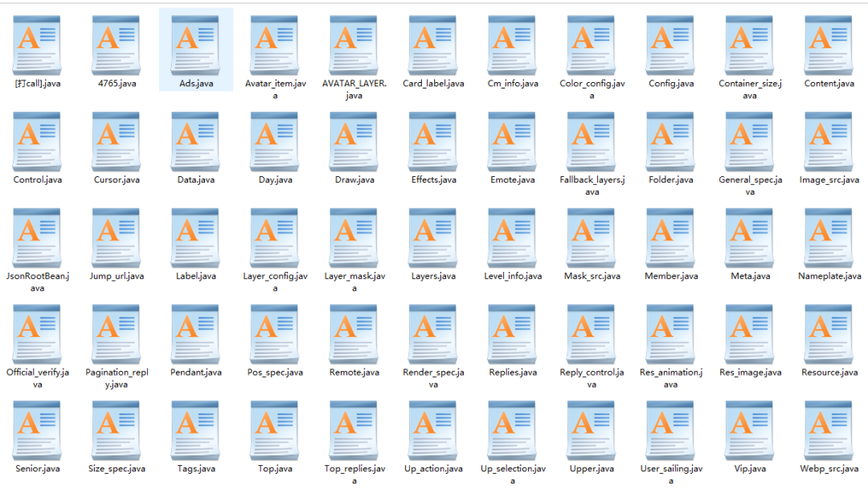Click the Container_size.java file icon
The height and width of the screenshot is (502, 868).
point(750,46)
